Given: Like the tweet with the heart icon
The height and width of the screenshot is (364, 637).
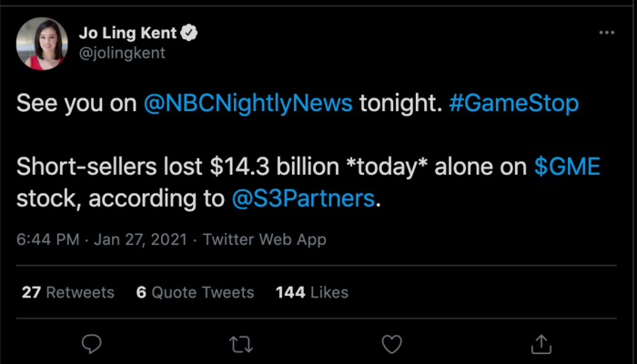Looking at the screenshot, I should coord(391,344).
